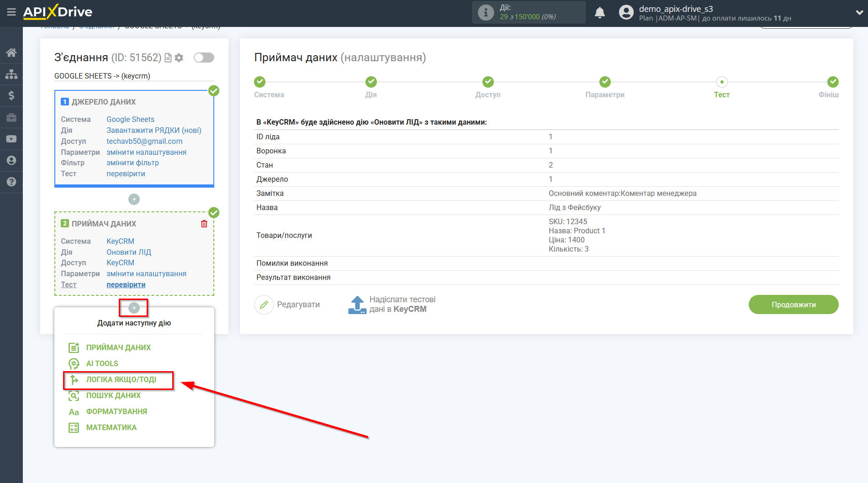Click plus between source and receiver blocks
Screen dimensions: 868x483
134,199
